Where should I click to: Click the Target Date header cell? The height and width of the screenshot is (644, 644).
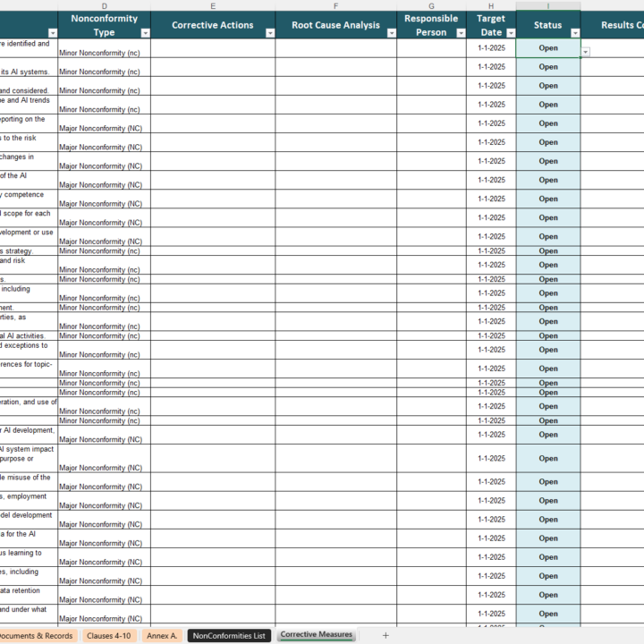point(491,25)
